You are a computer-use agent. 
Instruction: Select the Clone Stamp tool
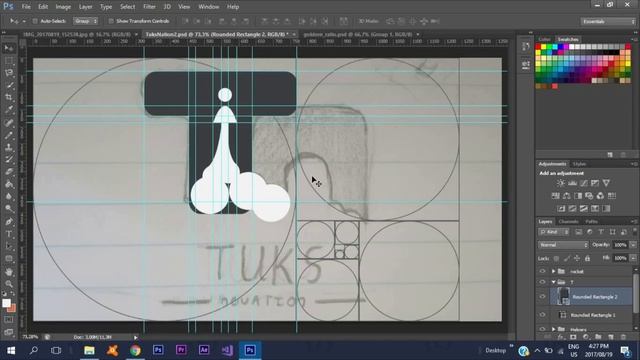coord(9,147)
